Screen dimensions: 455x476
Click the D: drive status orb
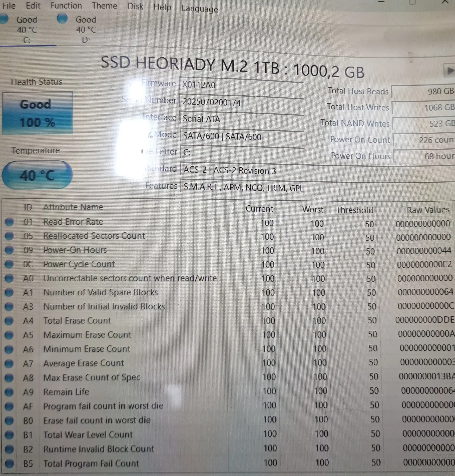[x=62, y=18]
